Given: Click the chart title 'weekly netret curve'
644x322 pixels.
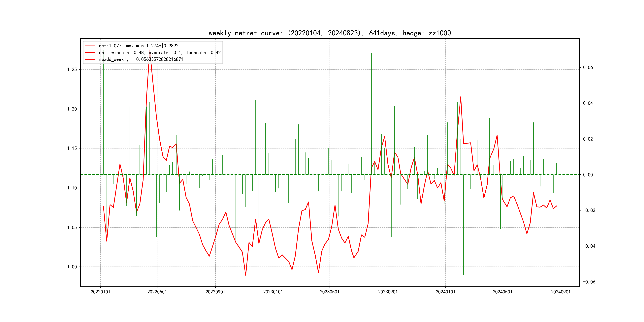Looking at the screenshot, I should 330,33.
